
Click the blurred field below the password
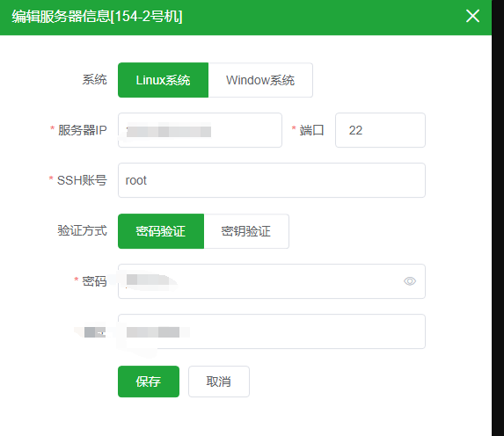pos(272,331)
